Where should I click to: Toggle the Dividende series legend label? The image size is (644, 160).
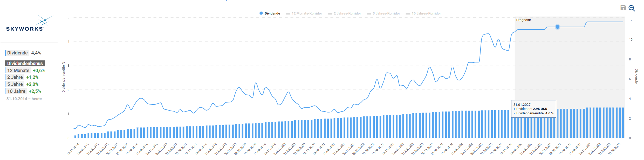(x=272, y=13)
